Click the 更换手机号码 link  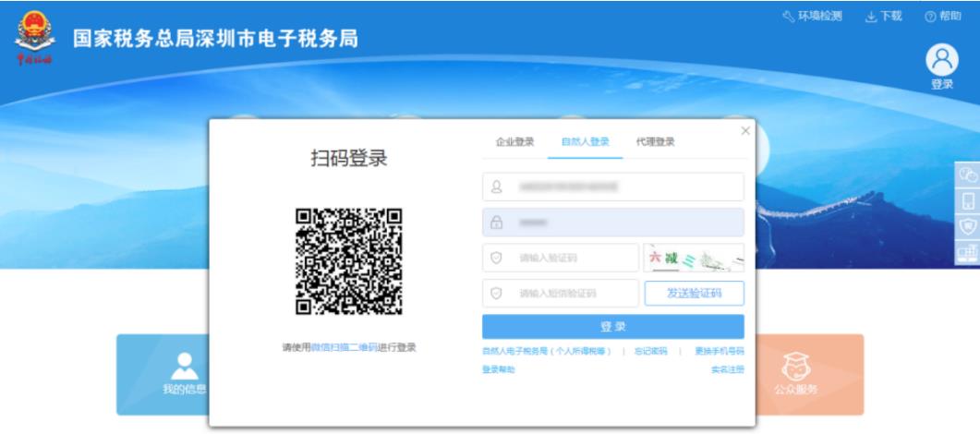[x=719, y=351]
